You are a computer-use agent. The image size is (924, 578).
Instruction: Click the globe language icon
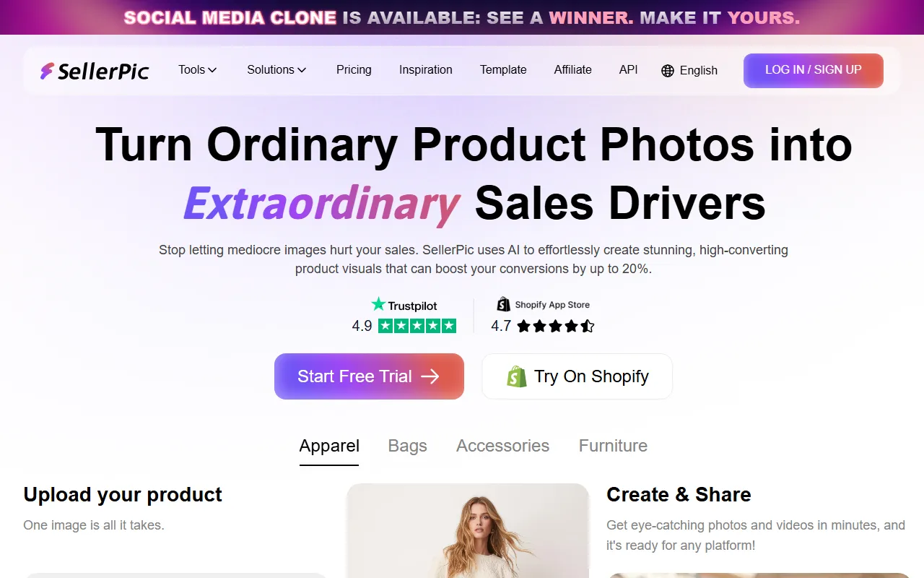click(x=668, y=71)
